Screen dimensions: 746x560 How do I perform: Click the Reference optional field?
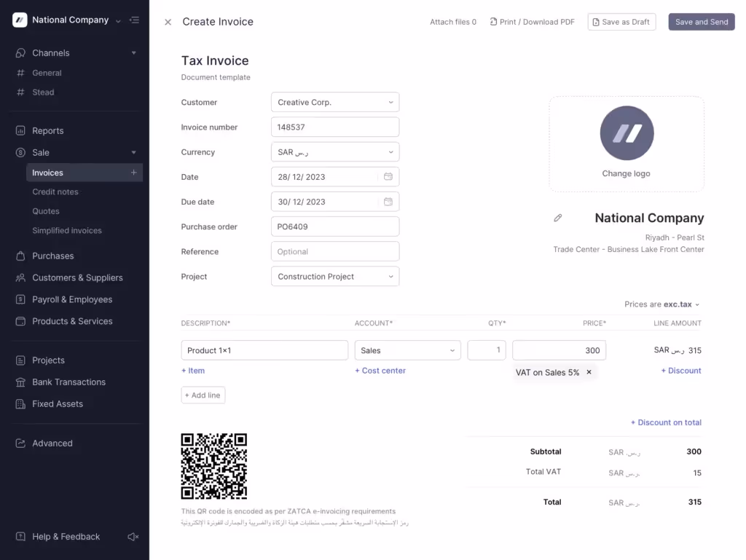(335, 251)
